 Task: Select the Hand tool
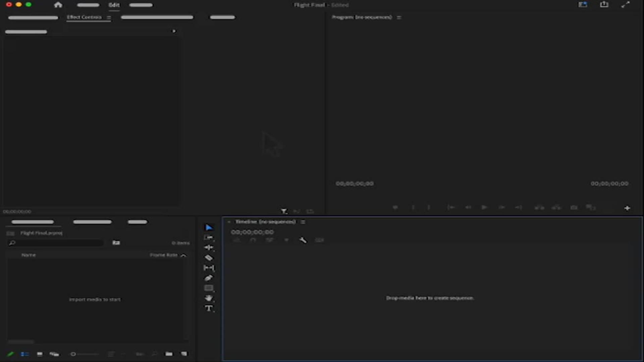coord(209,298)
